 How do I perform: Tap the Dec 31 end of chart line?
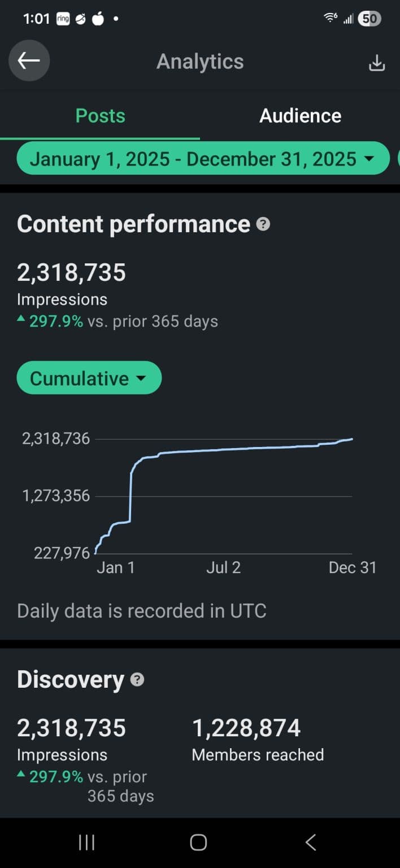coord(352,439)
